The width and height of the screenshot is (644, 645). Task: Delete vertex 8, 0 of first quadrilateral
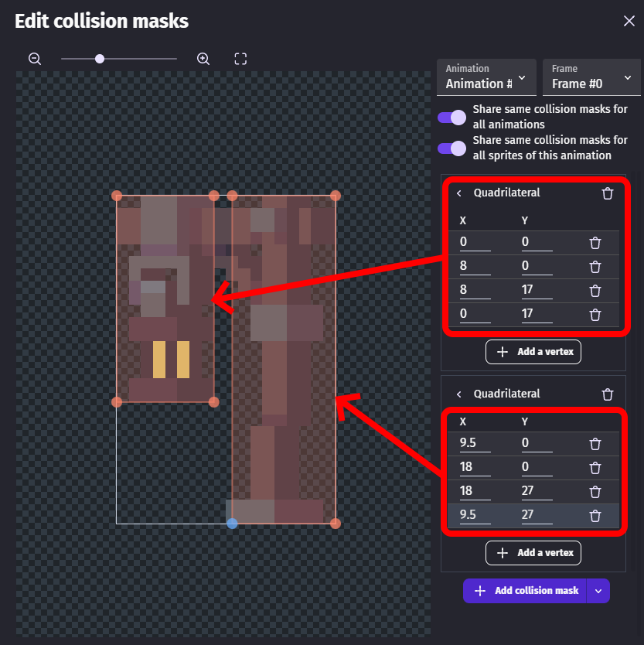click(x=595, y=267)
